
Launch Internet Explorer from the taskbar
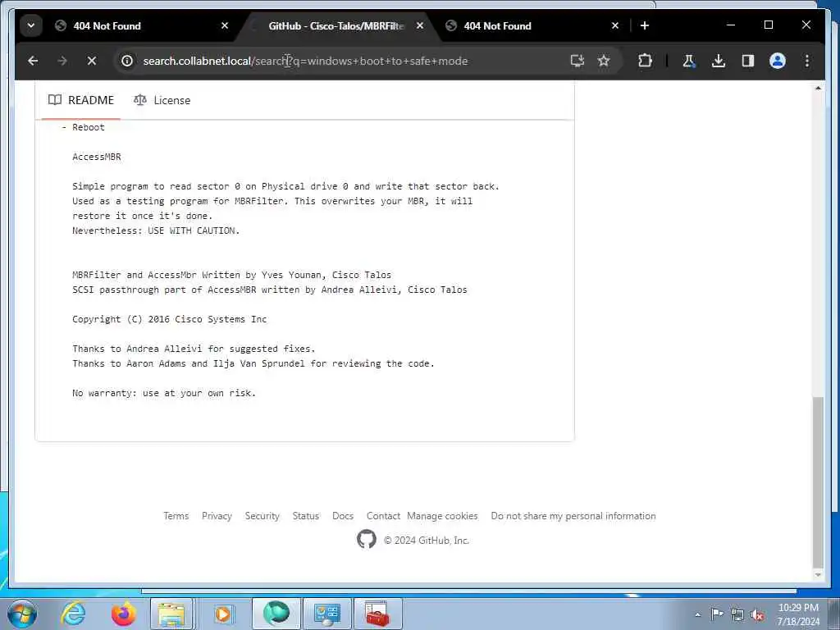(x=72, y=614)
